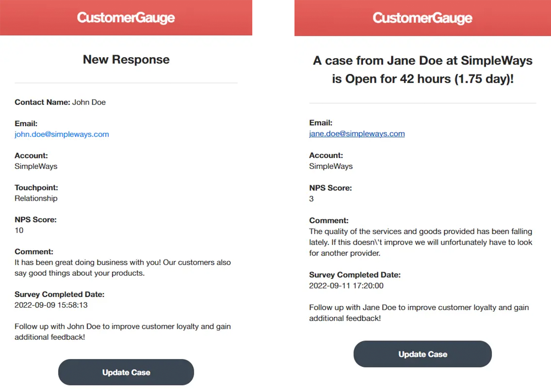Screen dimensions: 551x392
Task: Open jane.doe@simpleways.com email link
Action: (x=357, y=134)
